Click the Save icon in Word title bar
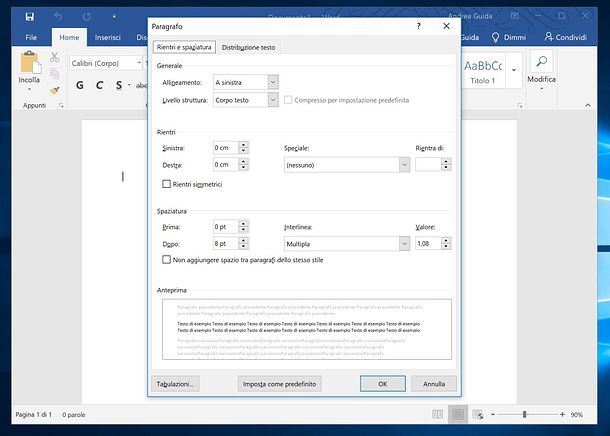610x436 pixels. [x=30, y=16]
